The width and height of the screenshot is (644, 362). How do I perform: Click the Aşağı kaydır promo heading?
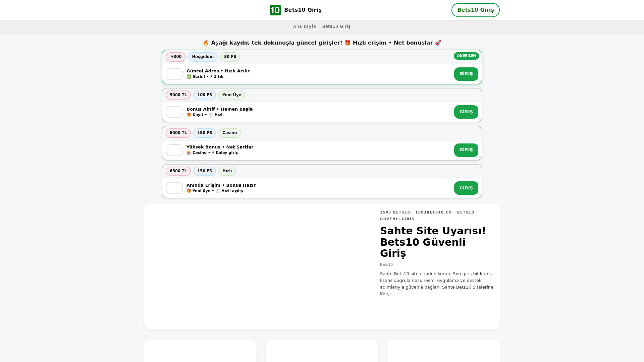point(322,43)
